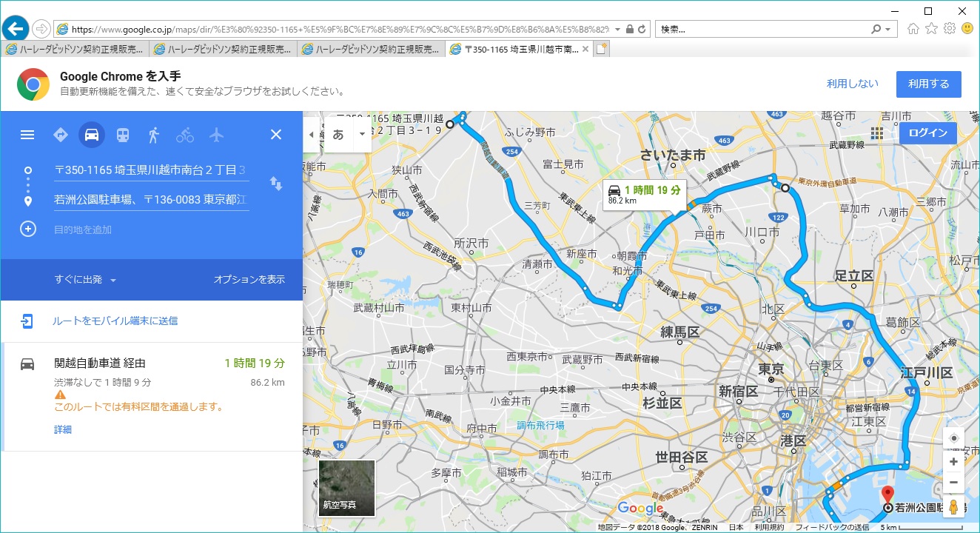Select the transit travel mode icon
The width and height of the screenshot is (980, 533).
[123, 135]
